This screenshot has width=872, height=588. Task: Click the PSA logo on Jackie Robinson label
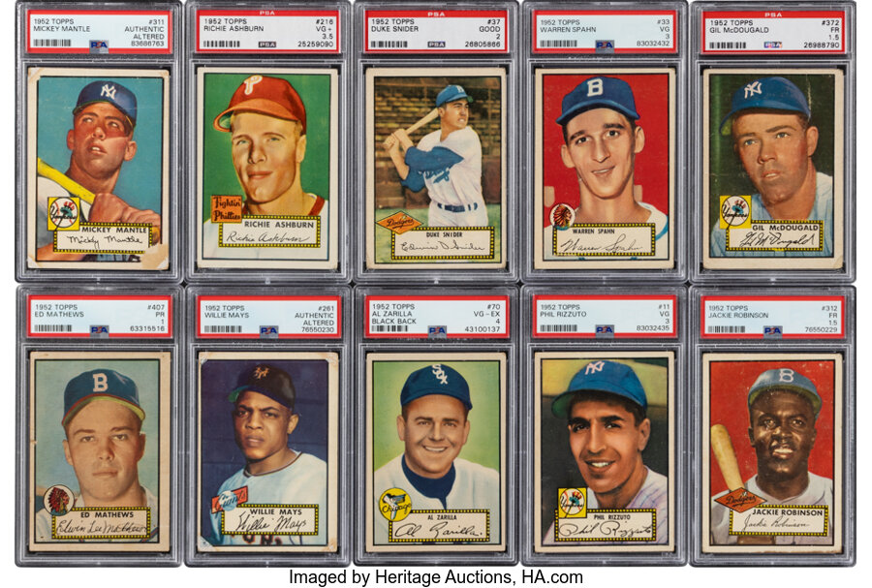point(773,330)
